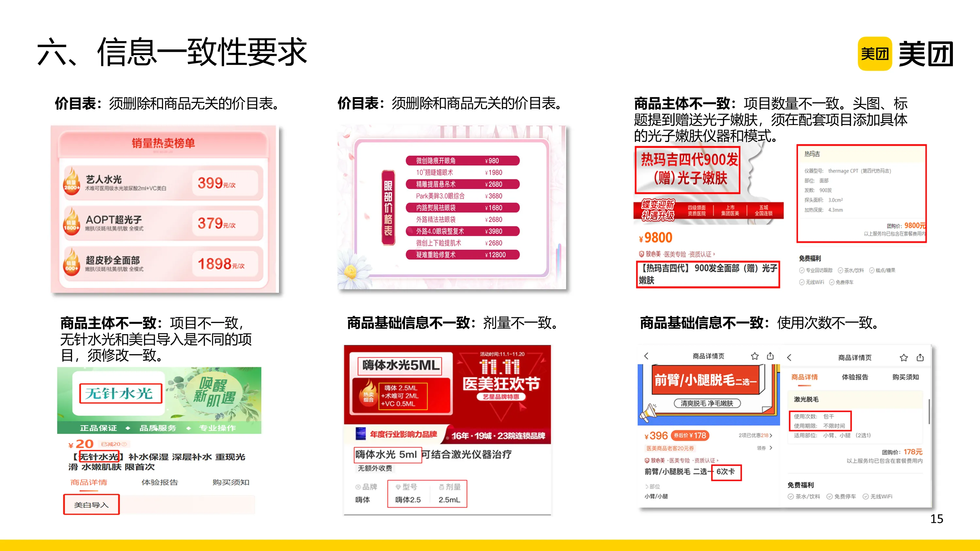Click the 1898元/次 price box

pos(225,263)
